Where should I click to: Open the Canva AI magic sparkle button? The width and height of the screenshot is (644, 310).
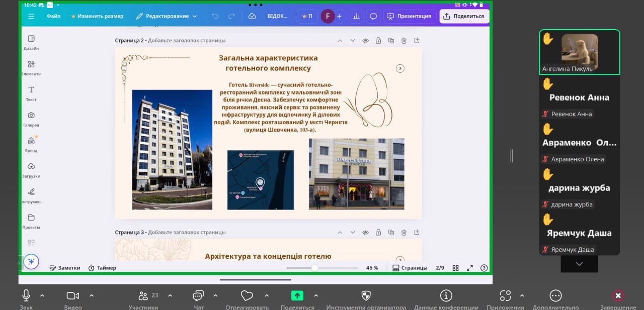point(31,262)
